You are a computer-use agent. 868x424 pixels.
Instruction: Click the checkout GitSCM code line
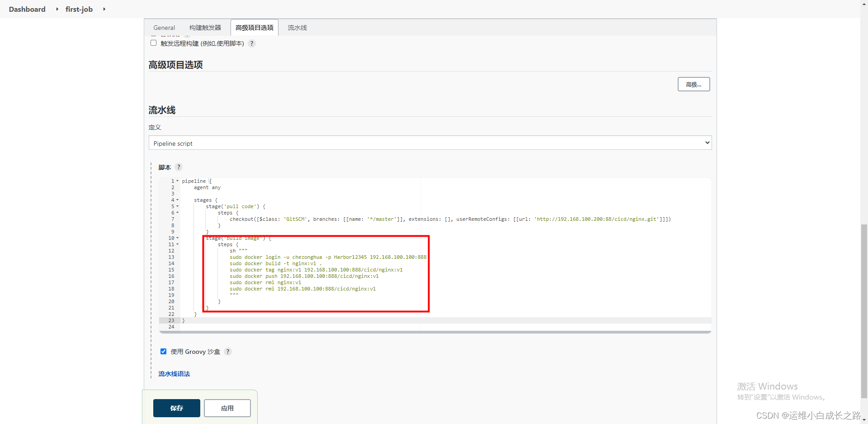tap(450, 219)
